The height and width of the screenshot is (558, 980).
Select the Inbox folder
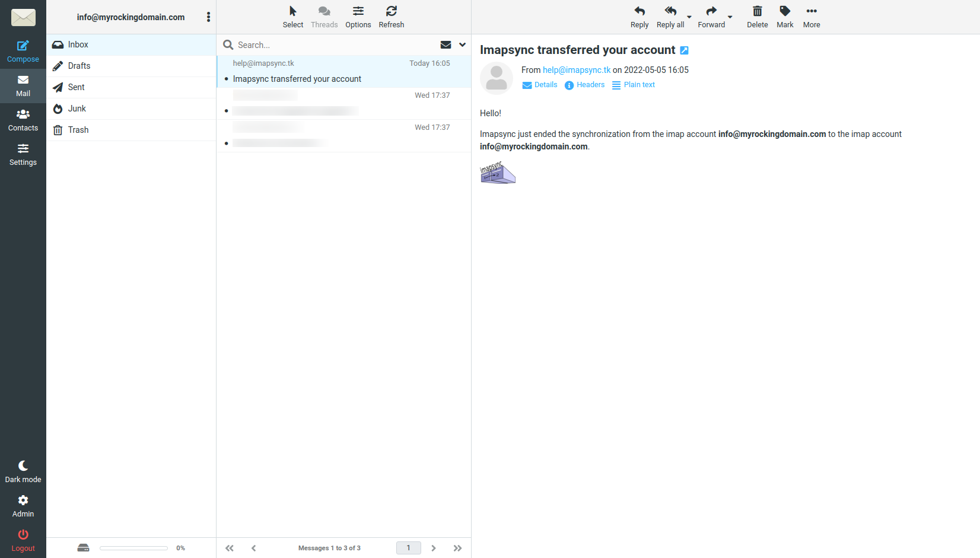(131, 44)
